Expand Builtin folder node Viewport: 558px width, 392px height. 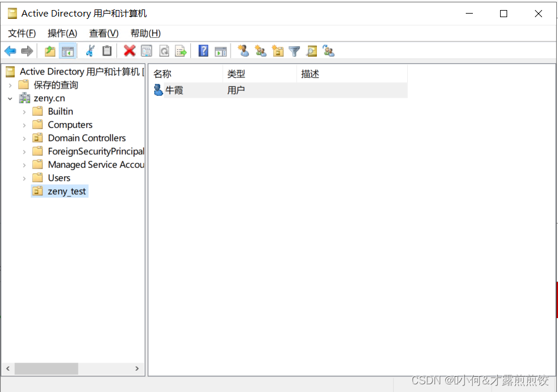[24, 112]
